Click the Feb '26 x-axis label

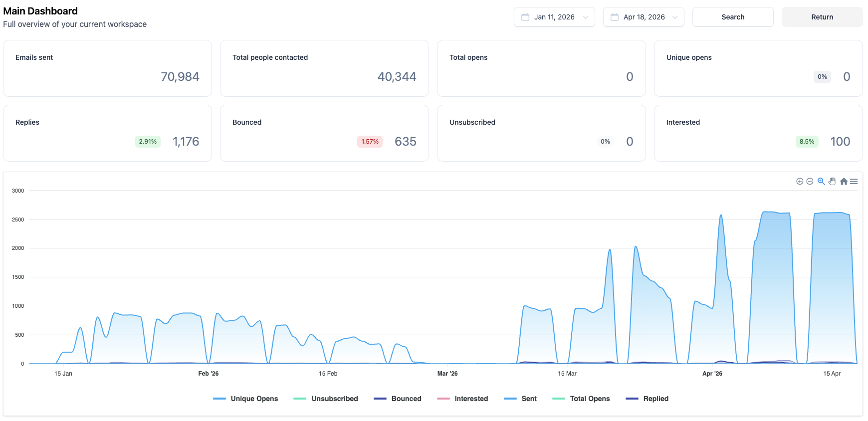tap(209, 374)
